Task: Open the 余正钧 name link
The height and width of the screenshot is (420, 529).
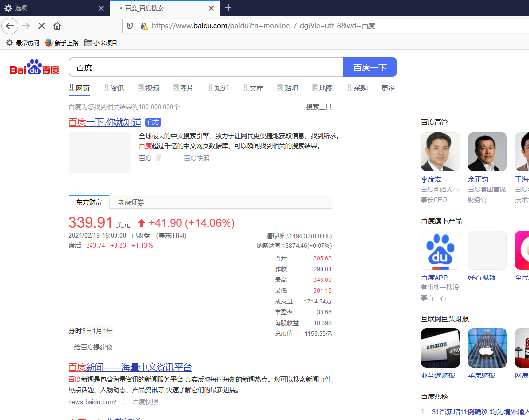Action: pyautogui.click(x=478, y=179)
